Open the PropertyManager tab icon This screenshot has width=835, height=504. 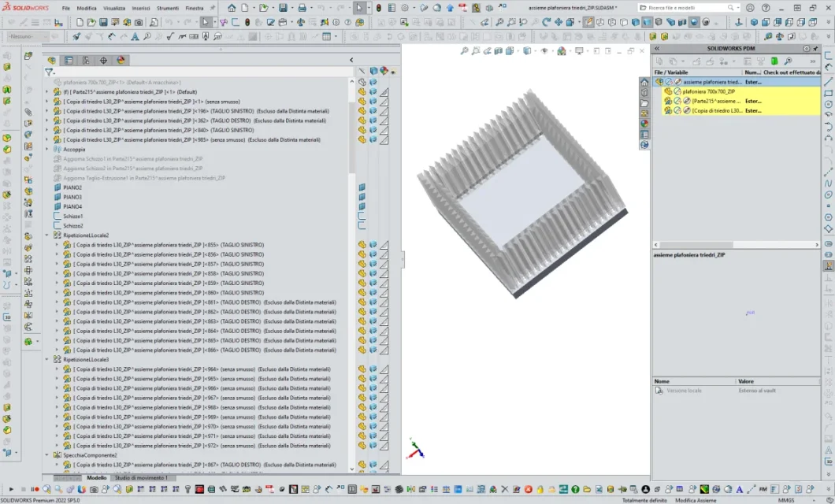69,60
